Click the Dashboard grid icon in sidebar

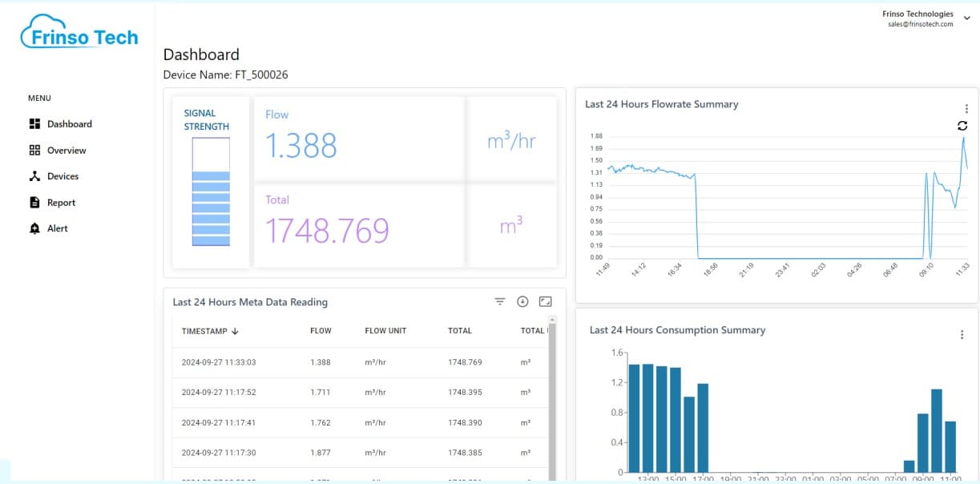click(x=34, y=124)
